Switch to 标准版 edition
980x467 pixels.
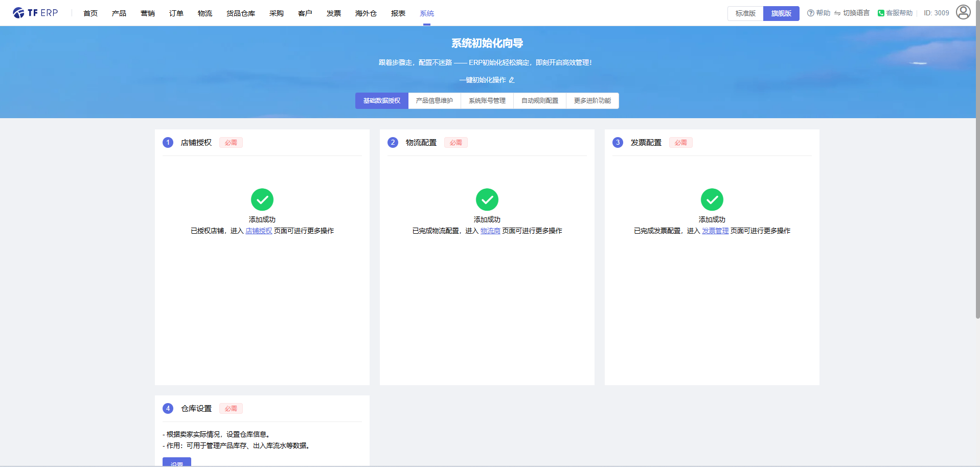(x=745, y=13)
